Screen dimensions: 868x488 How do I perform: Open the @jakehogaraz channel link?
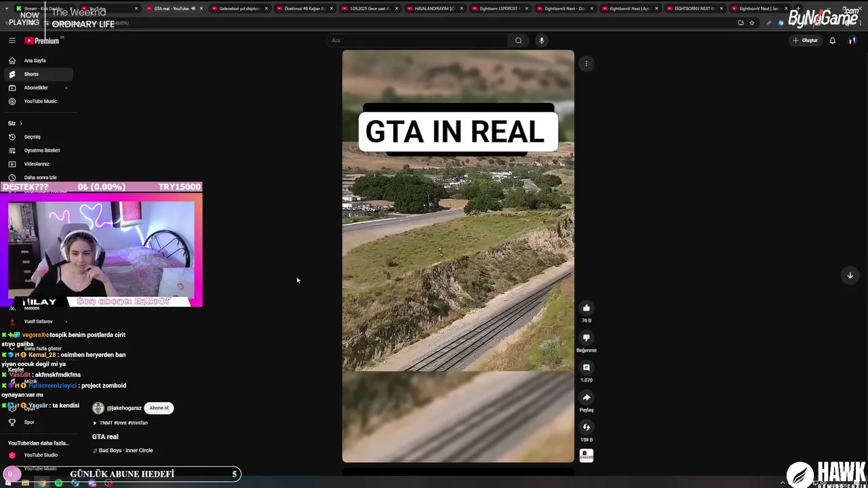(124, 408)
